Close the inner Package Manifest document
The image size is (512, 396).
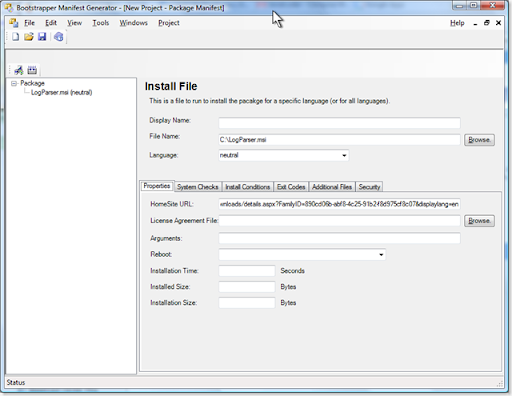498,23
